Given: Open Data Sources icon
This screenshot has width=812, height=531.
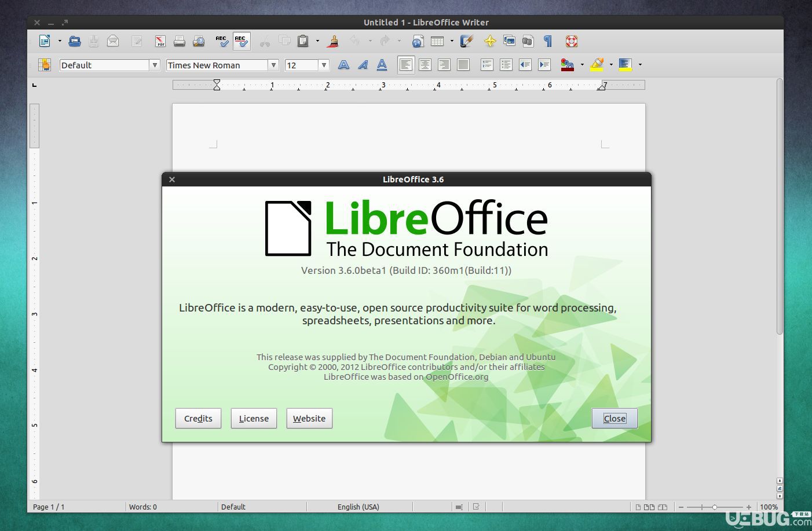Looking at the screenshot, I should (528, 41).
